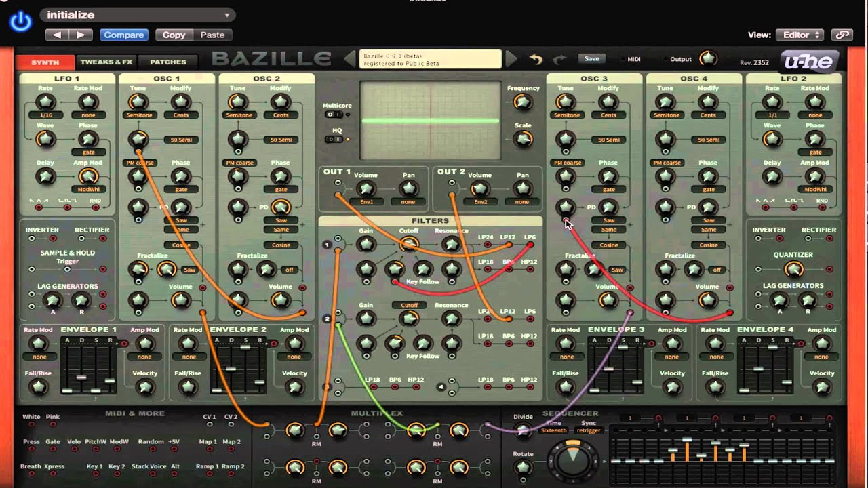Click the Sequencer Time Sixteenth selector

(x=553, y=430)
